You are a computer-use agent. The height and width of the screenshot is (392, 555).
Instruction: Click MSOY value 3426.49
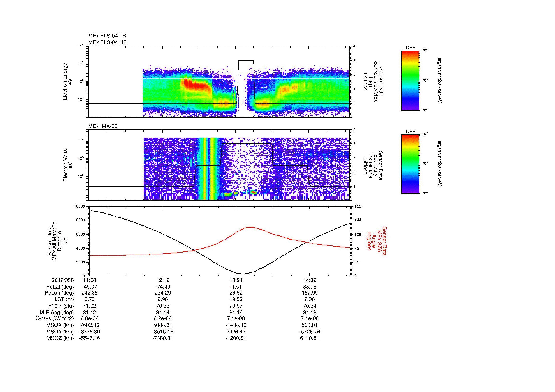[x=236, y=332]
